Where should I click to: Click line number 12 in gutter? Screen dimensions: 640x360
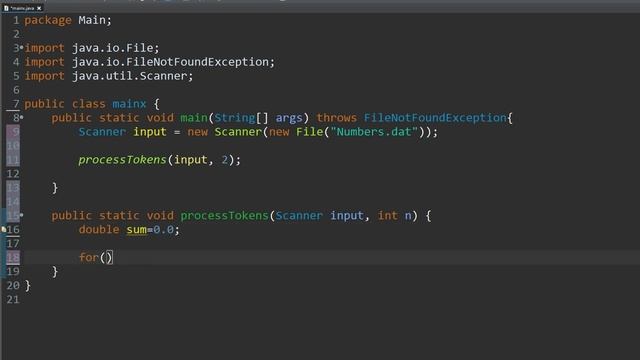[13, 173]
